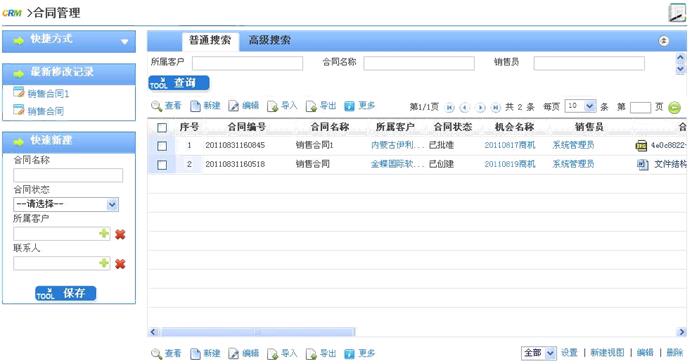
Task: Open opportunity link 20110817商机
Action: (x=510, y=145)
